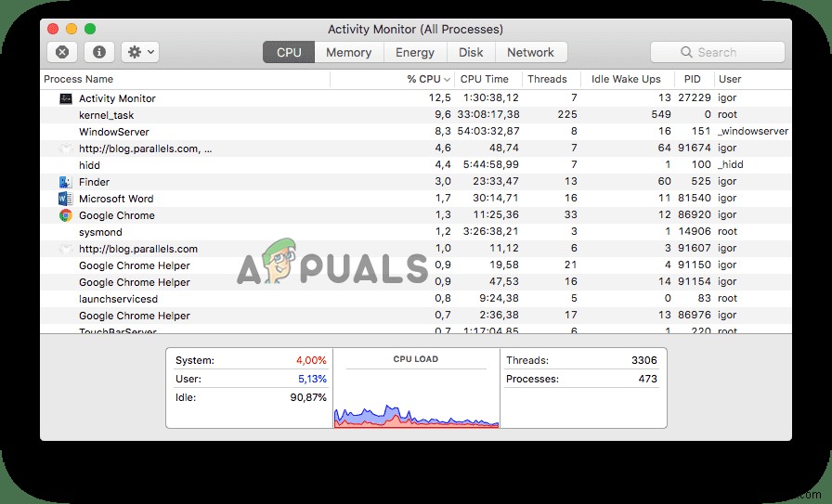832x504 pixels.
Task: Select the hidd process row
Action: pos(416,165)
